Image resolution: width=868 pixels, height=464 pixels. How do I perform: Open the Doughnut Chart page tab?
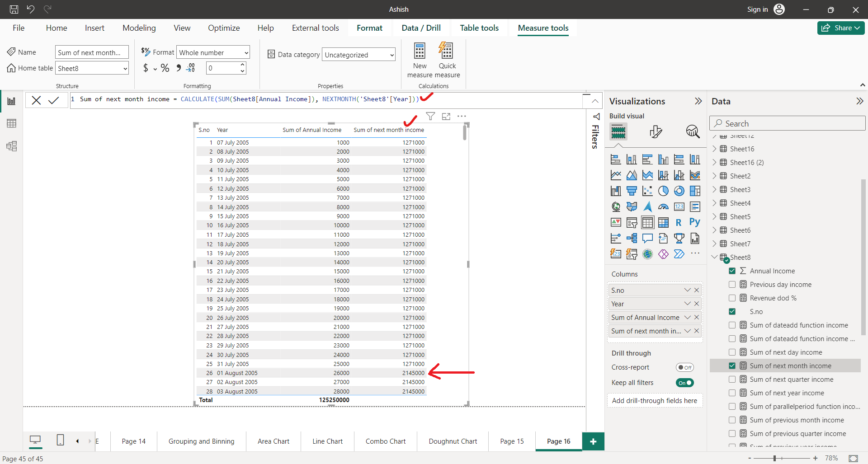(452, 441)
